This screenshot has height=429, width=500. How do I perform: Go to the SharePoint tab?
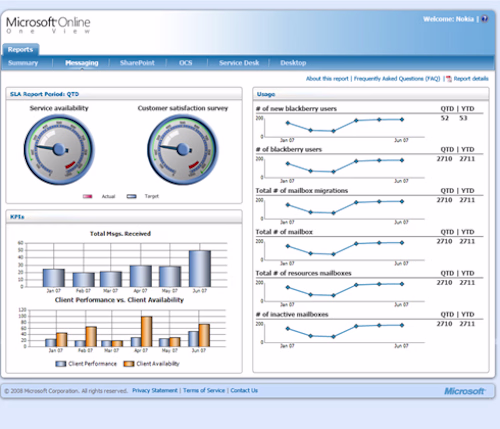[x=137, y=63]
